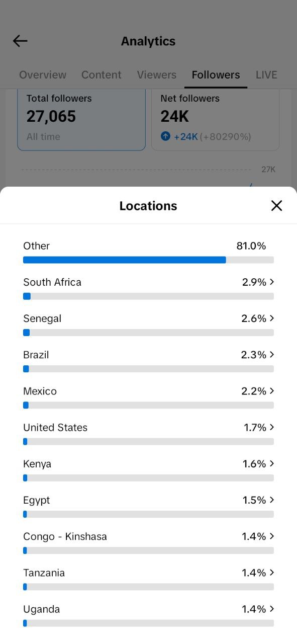Expand Egypt location chevron

click(x=272, y=500)
